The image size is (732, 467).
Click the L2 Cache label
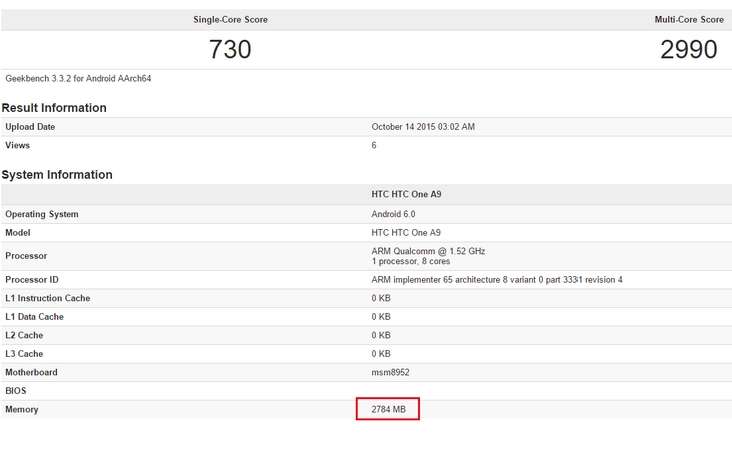click(x=24, y=335)
